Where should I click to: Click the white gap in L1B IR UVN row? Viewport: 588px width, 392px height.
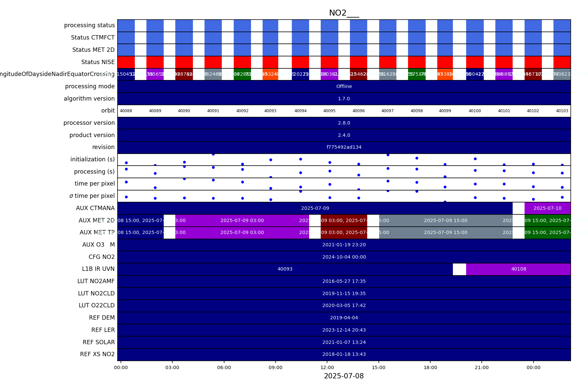[459, 269]
